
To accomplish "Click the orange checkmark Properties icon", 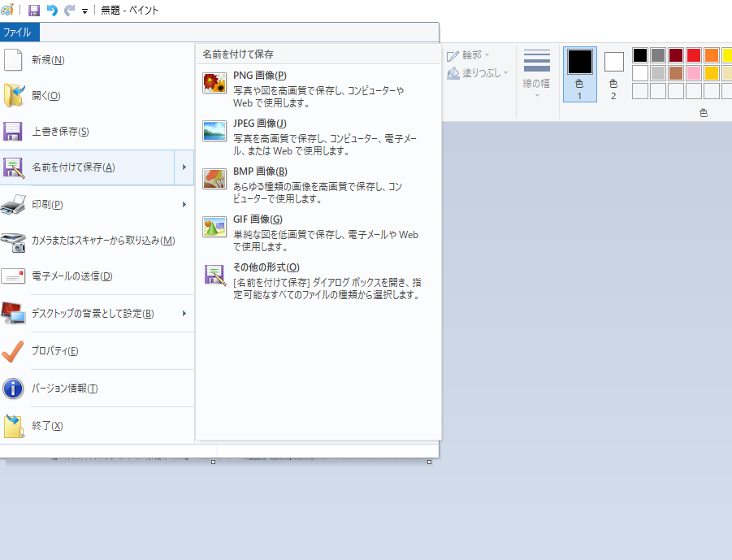I will (x=13, y=352).
